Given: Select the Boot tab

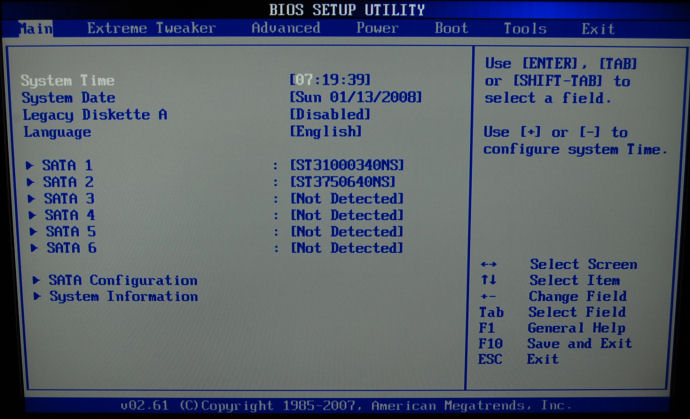Looking at the screenshot, I should [x=451, y=28].
